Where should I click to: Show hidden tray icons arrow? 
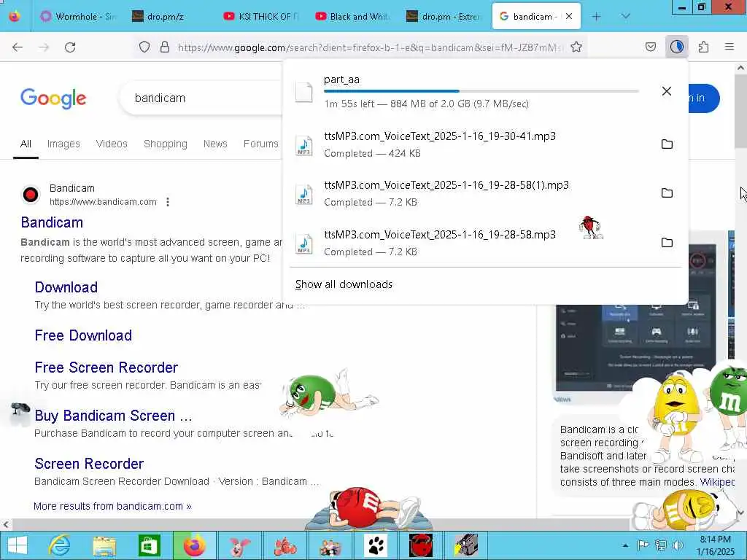625,545
